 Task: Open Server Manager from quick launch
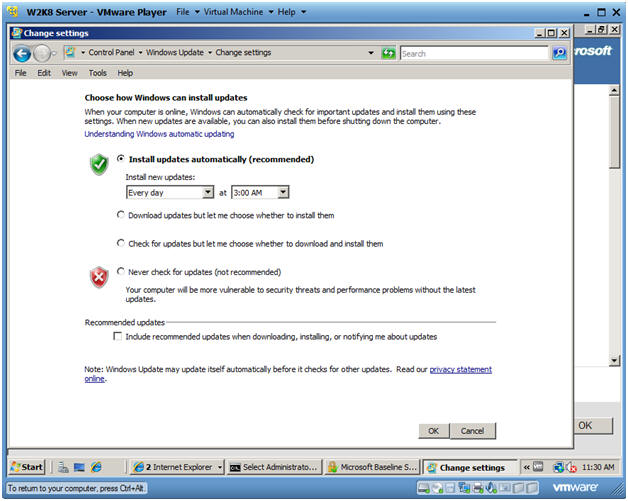[63, 467]
